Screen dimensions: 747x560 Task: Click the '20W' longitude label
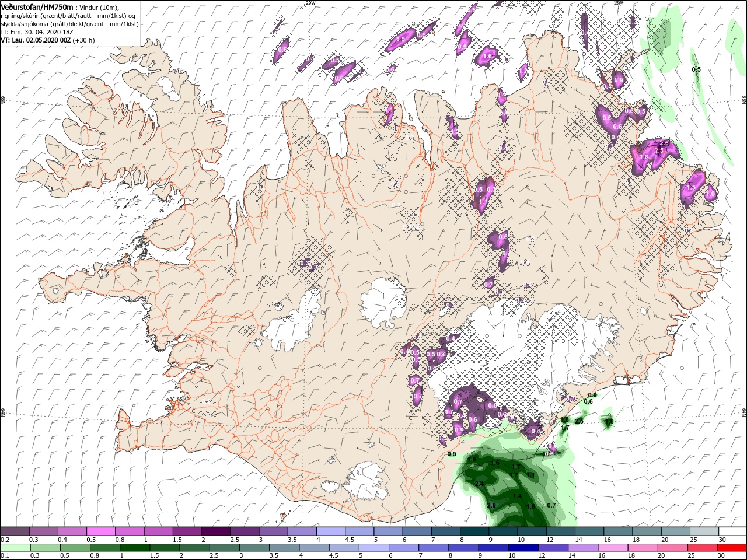pos(310,3)
